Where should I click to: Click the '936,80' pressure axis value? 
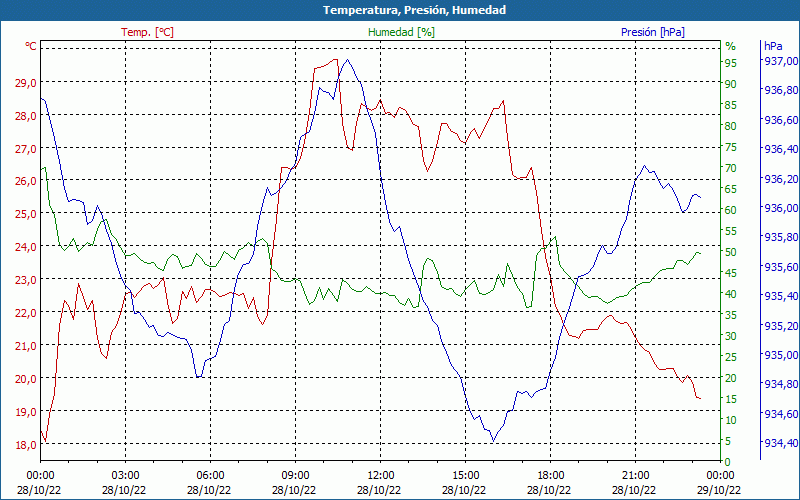(781, 91)
